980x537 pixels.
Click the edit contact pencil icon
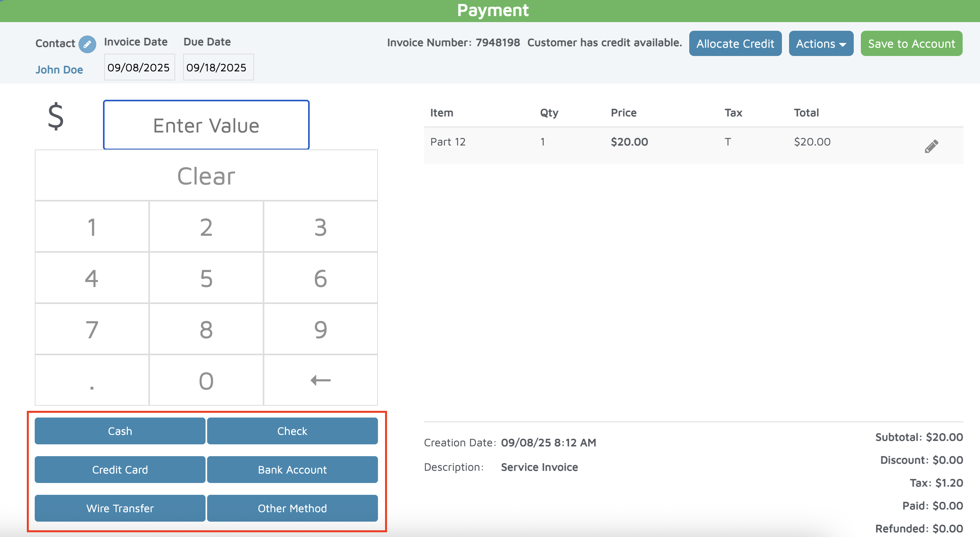click(87, 44)
